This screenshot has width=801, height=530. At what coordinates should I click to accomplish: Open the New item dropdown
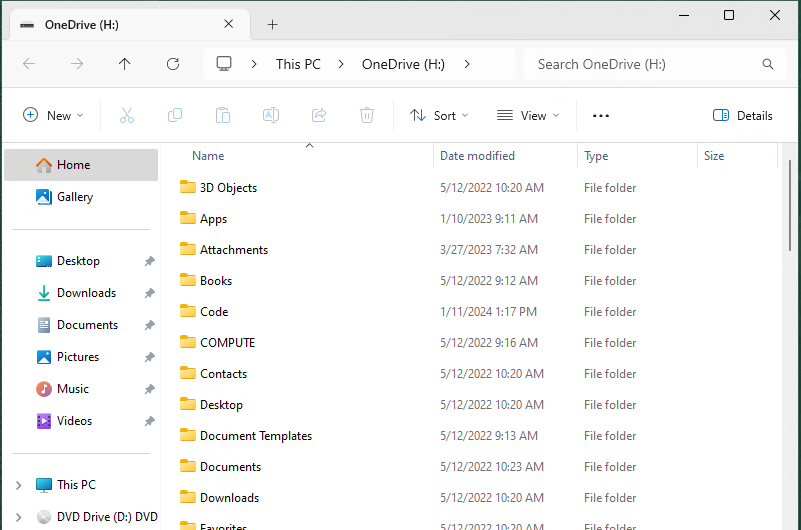54,115
